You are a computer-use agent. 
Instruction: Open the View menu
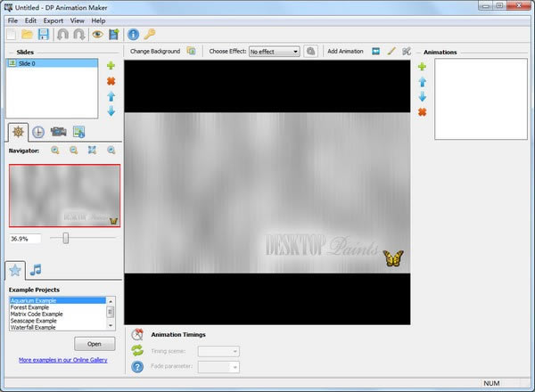77,20
